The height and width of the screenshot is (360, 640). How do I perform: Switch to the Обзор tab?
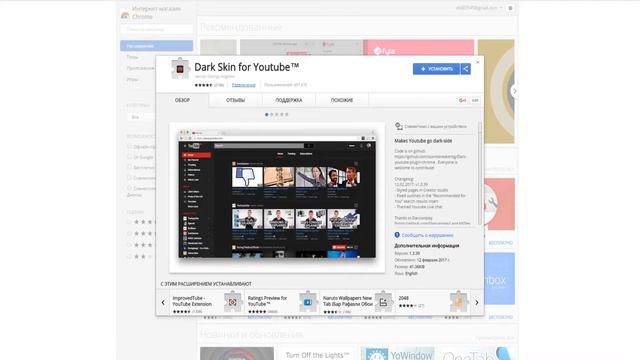coord(182,100)
